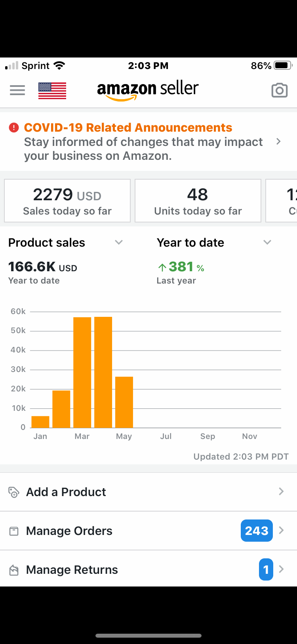Expand the Product sales dropdown
Screen dimensions: 297x644
(x=119, y=242)
